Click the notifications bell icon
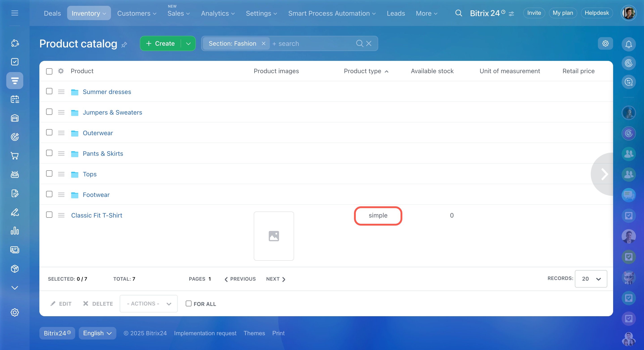The width and height of the screenshot is (644, 350). point(629,44)
